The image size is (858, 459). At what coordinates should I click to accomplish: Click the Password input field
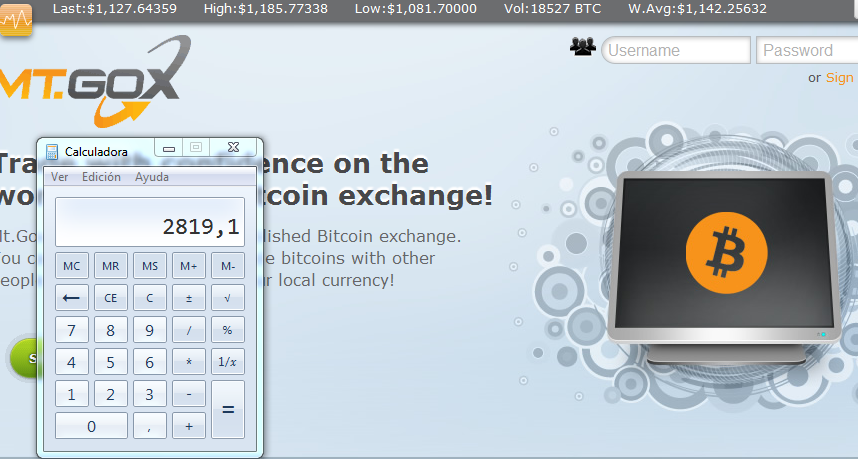click(x=807, y=50)
